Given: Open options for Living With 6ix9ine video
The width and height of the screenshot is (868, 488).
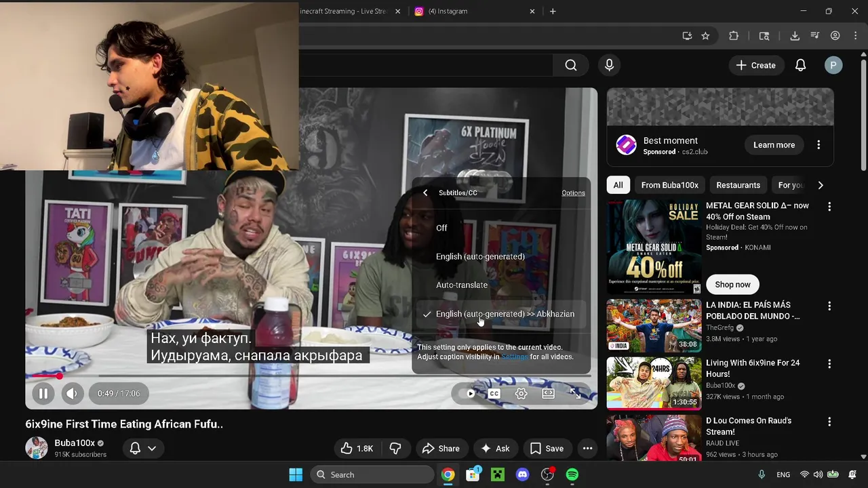Looking at the screenshot, I should pos(829,364).
